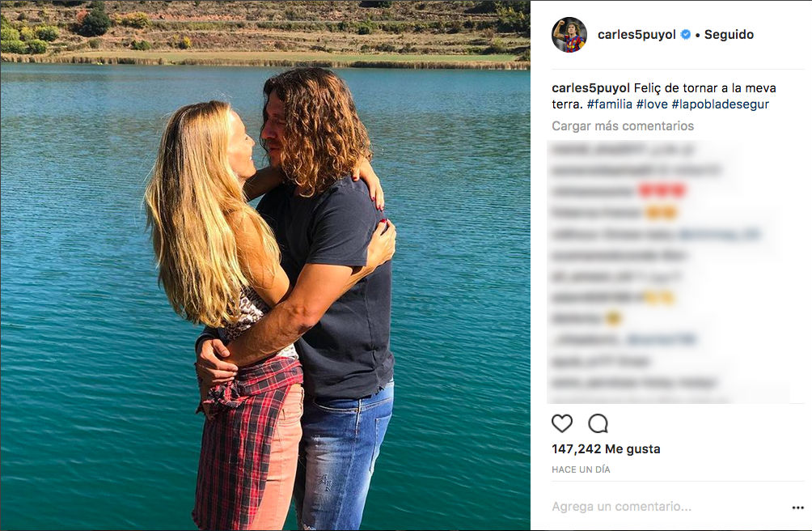Click the HACE UN DÍA timestamp
812x531 pixels.
click(581, 469)
